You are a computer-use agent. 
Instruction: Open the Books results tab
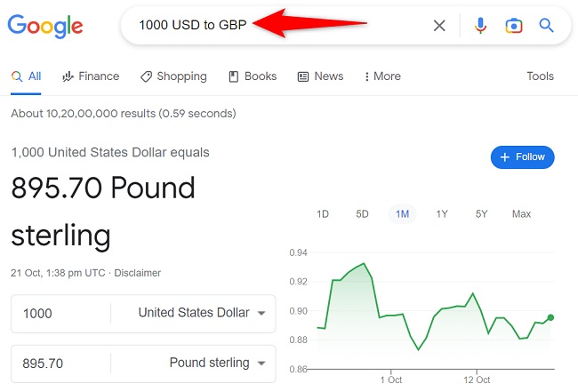point(253,76)
